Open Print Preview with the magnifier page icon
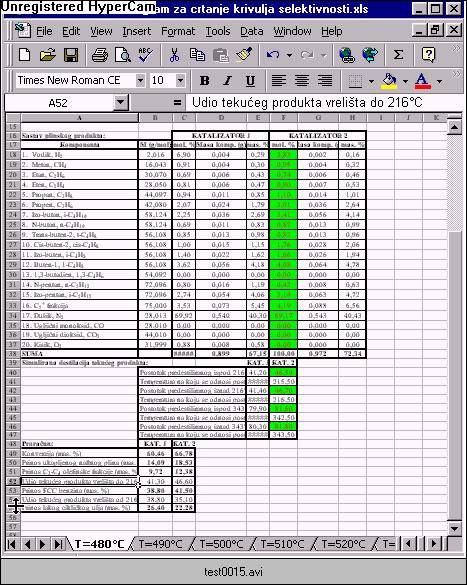Viewport: 467px width, 585px height. (123, 55)
